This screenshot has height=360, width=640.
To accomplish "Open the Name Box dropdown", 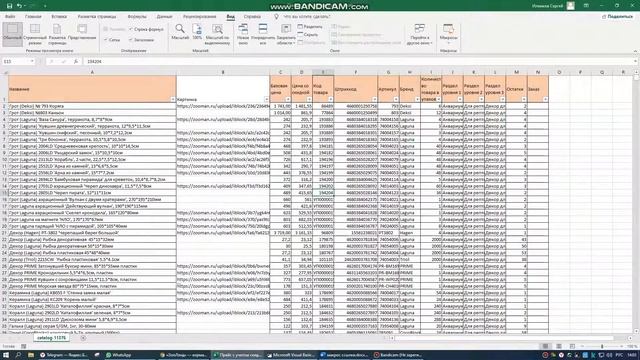I will (32, 61).
